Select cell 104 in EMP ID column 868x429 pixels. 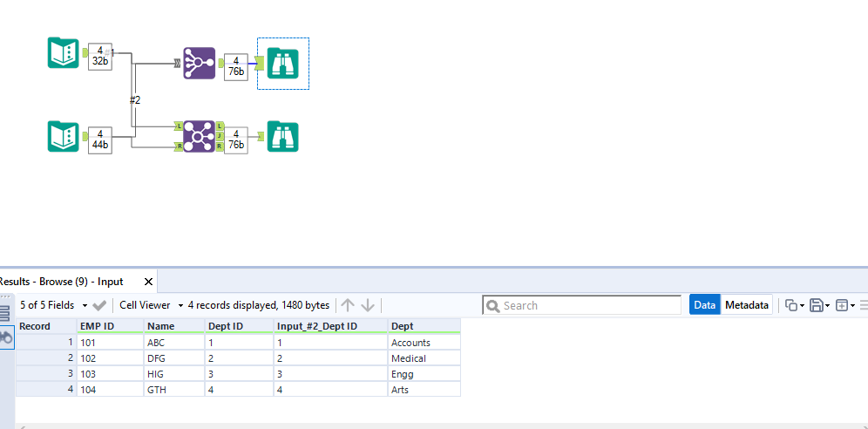tap(110, 389)
